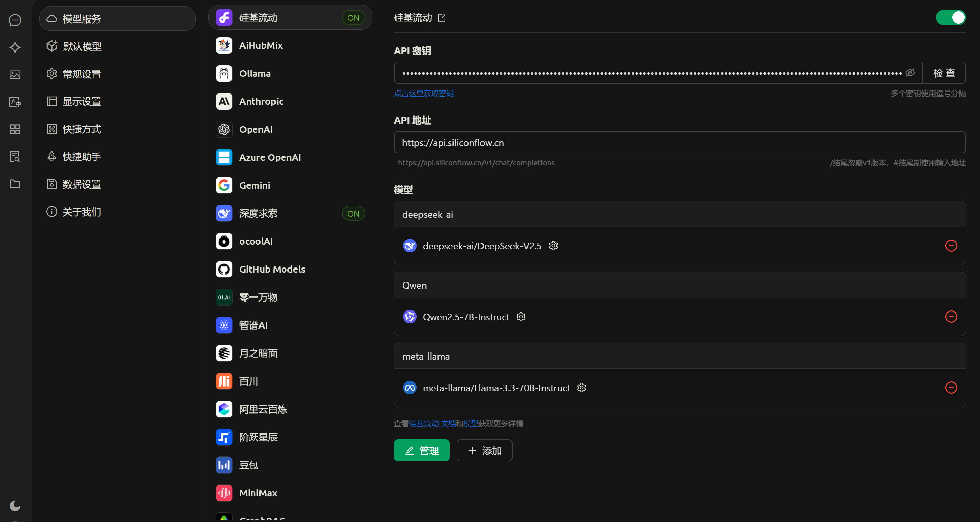Select the OpenAI provider
980x522 pixels.
[290, 129]
